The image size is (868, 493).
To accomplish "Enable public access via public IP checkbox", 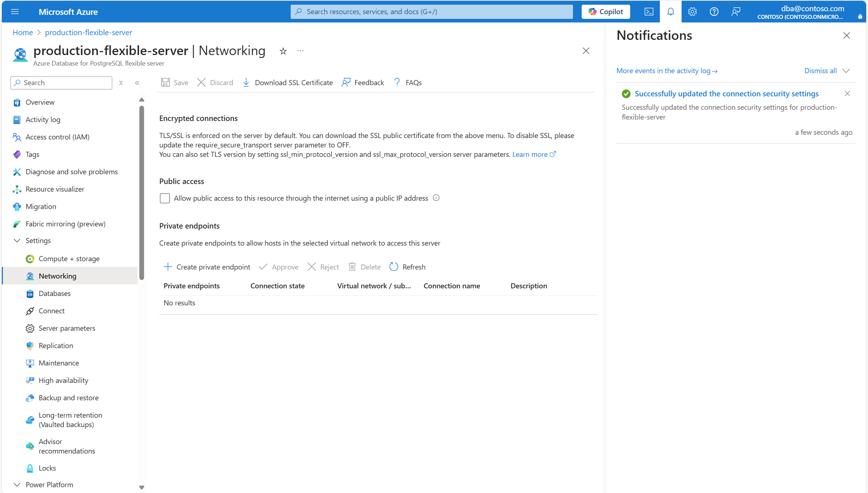I will coord(165,198).
